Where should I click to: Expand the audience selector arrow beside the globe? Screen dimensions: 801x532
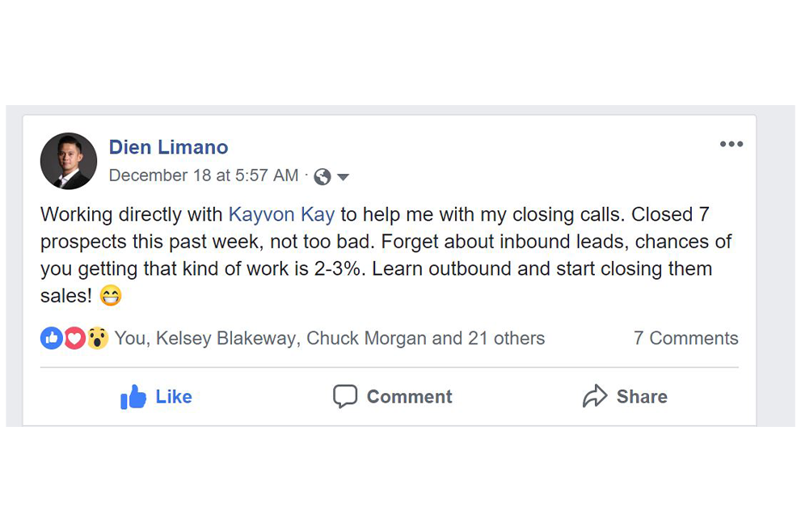(343, 176)
